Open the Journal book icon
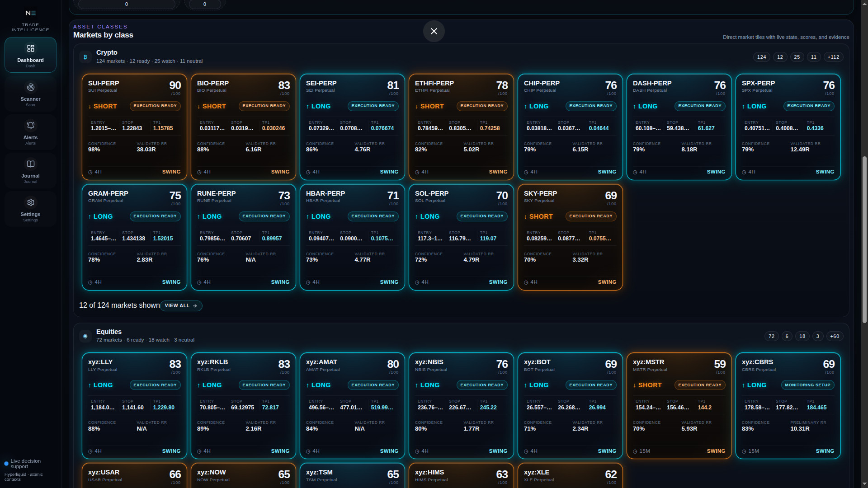The image size is (868, 488). tap(30, 164)
